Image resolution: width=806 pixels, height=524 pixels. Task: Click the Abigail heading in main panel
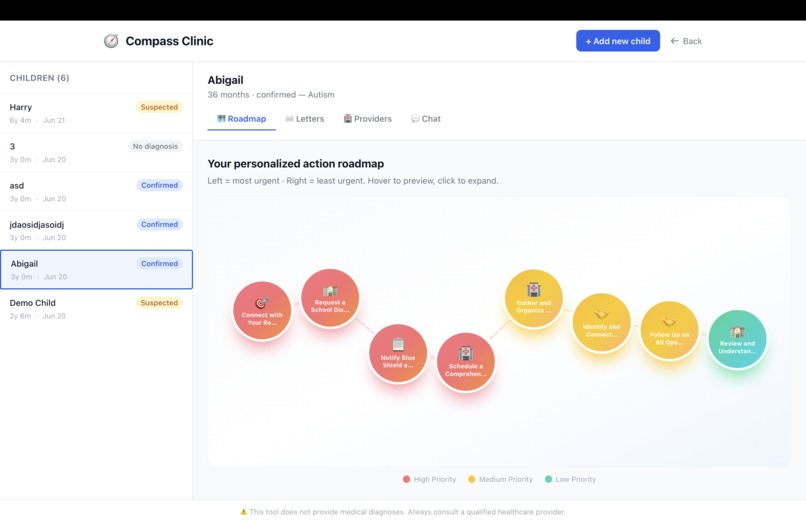[x=225, y=80]
